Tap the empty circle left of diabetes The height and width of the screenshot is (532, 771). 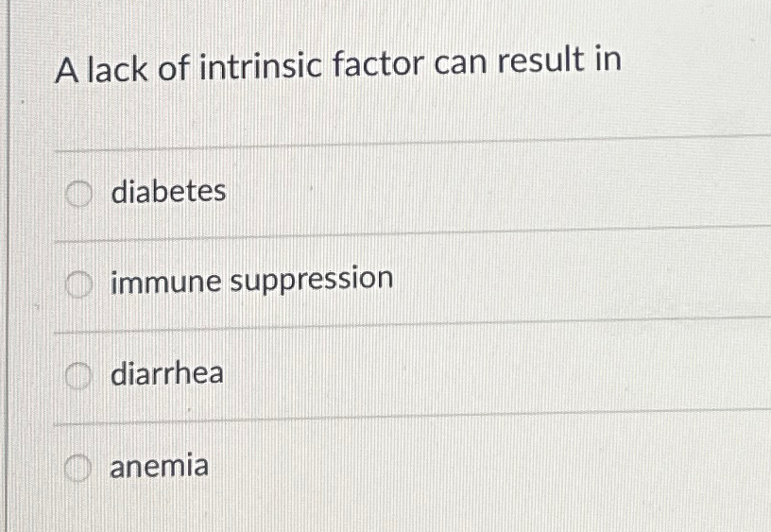(x=78, y=194)
